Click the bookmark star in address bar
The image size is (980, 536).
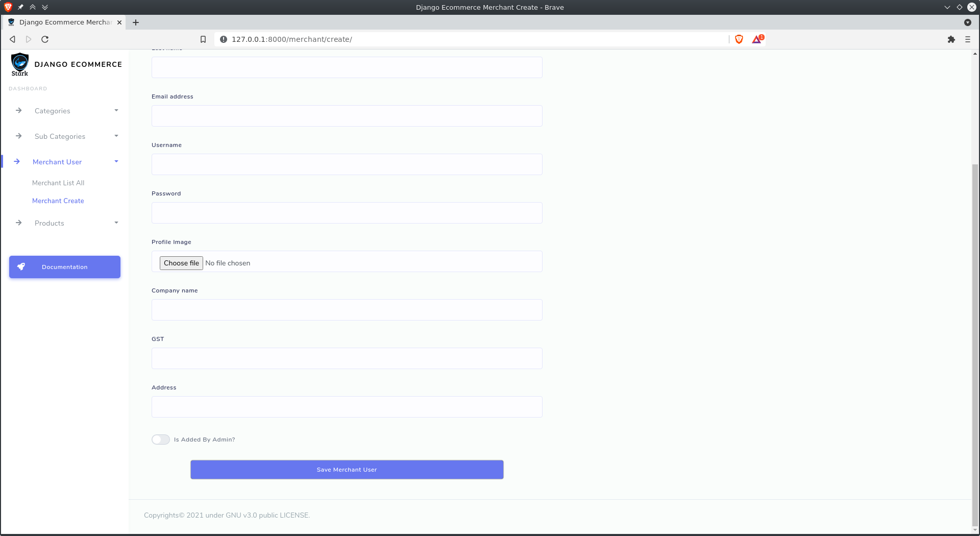203,39
